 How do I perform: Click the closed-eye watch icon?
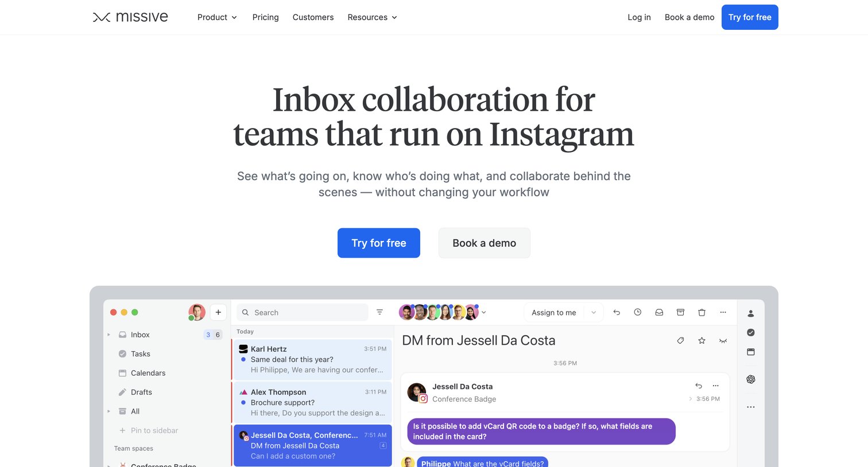(x=723, y=341)
